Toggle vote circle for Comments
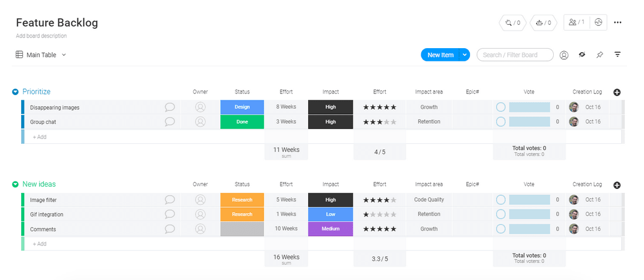 (x=500, y=228)
